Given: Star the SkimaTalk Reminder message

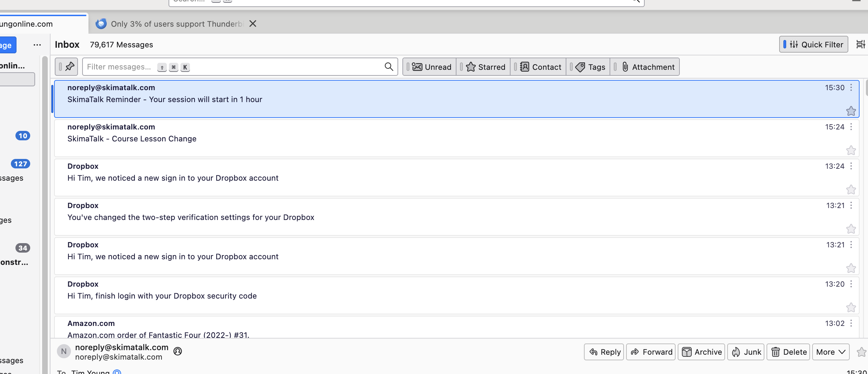Looking at the screenshot, I should (851, 111).
